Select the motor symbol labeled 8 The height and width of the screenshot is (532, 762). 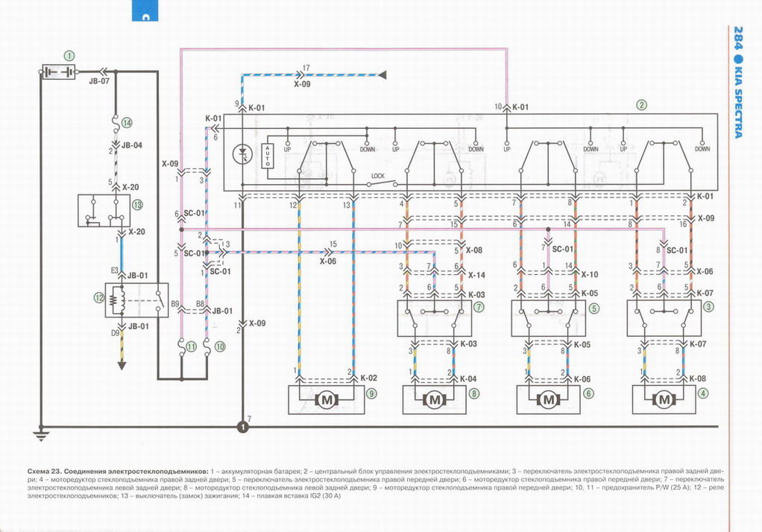point(435,400)
